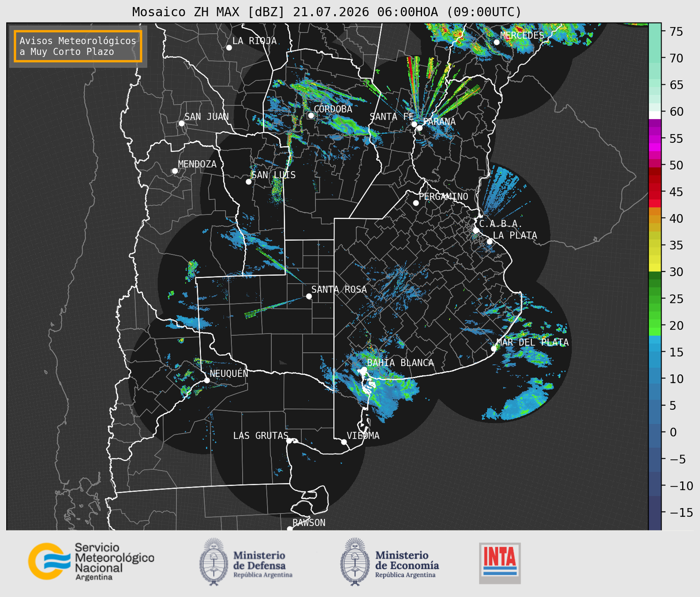Click the red 45 dBZ color band

point(655,192)
